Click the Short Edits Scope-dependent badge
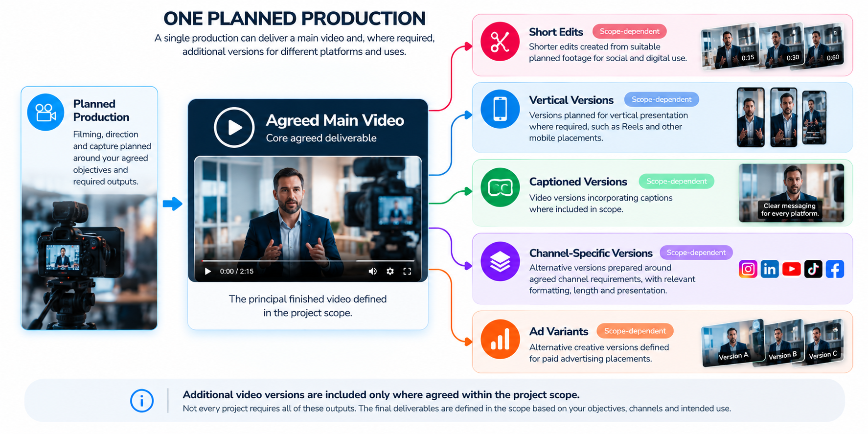The height and width of the screenshot is (434, 868). point(629,31)
